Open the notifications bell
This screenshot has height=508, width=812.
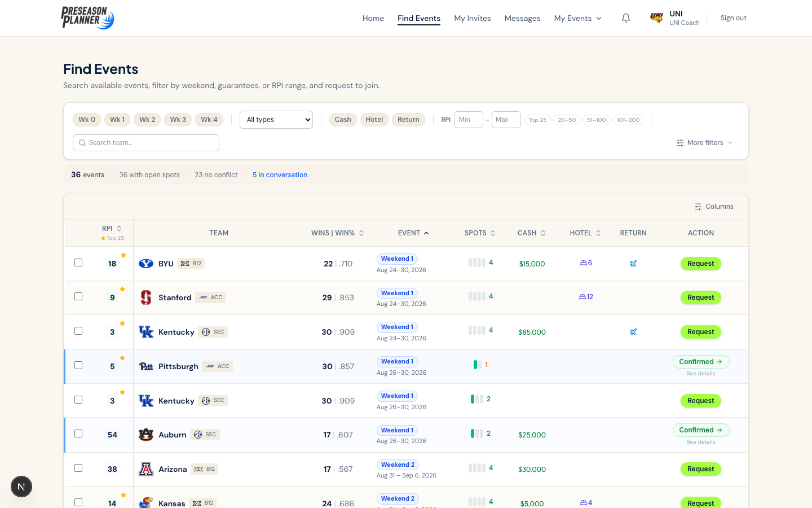[626, 18]
